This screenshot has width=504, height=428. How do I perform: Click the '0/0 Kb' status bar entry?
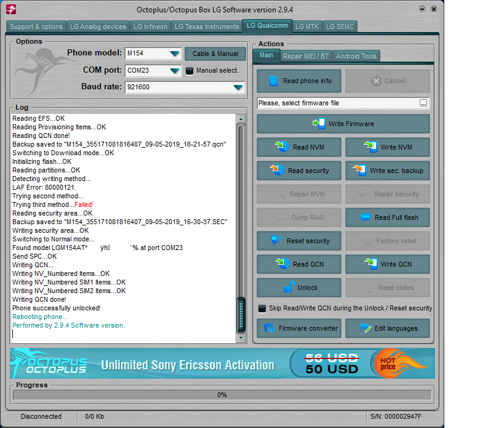point(95,416)
